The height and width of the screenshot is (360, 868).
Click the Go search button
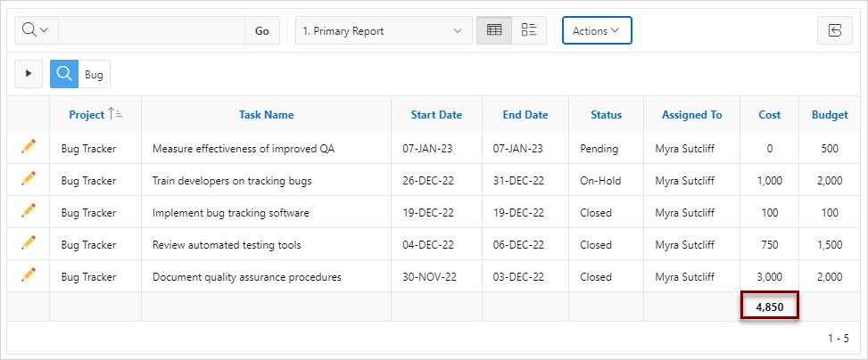click(x=262, y=30)
